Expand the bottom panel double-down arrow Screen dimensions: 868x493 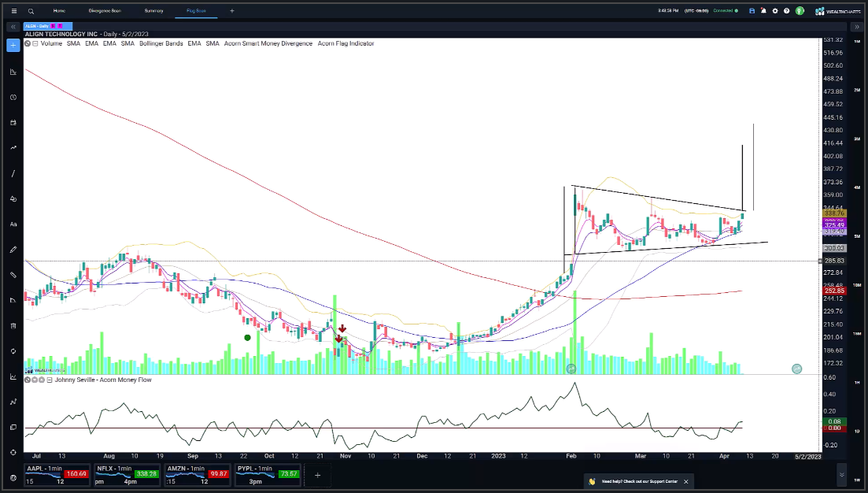[x=841, y=475]
